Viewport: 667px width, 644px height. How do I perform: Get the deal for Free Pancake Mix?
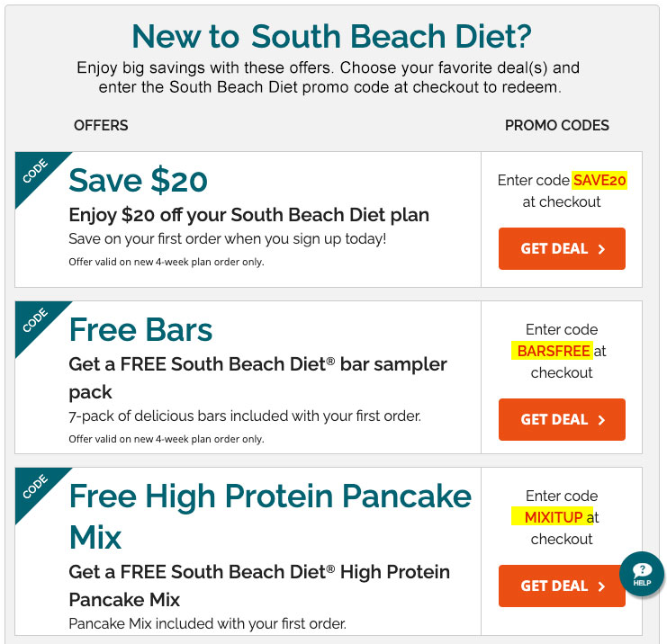[562, 586]
